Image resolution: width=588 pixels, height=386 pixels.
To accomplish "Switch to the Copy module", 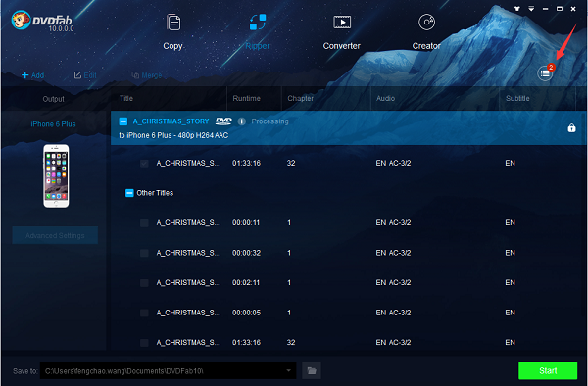I will (172, 32).
